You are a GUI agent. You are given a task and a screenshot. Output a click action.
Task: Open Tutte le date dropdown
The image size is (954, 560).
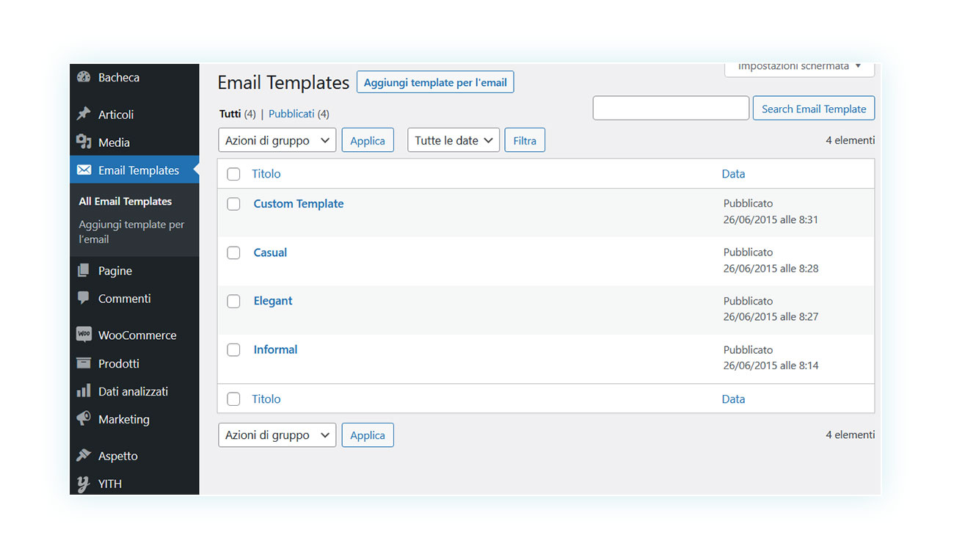pos(454,140)
